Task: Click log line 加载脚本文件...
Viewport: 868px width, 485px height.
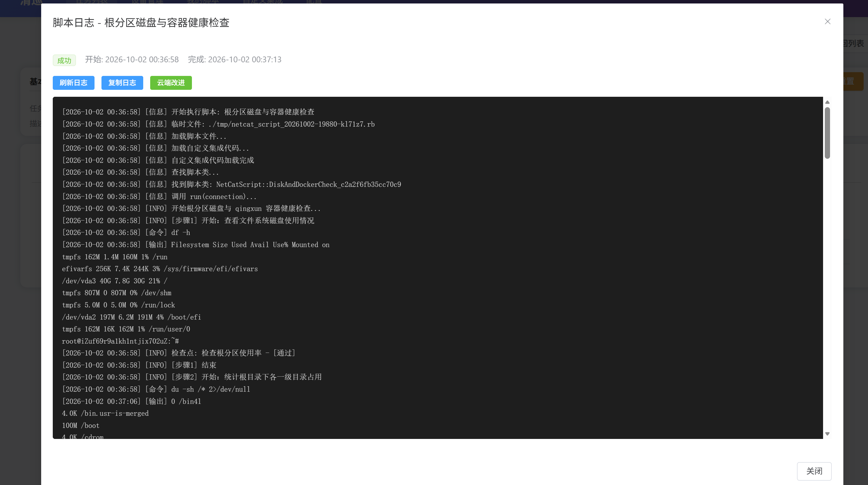Action: 144,136
